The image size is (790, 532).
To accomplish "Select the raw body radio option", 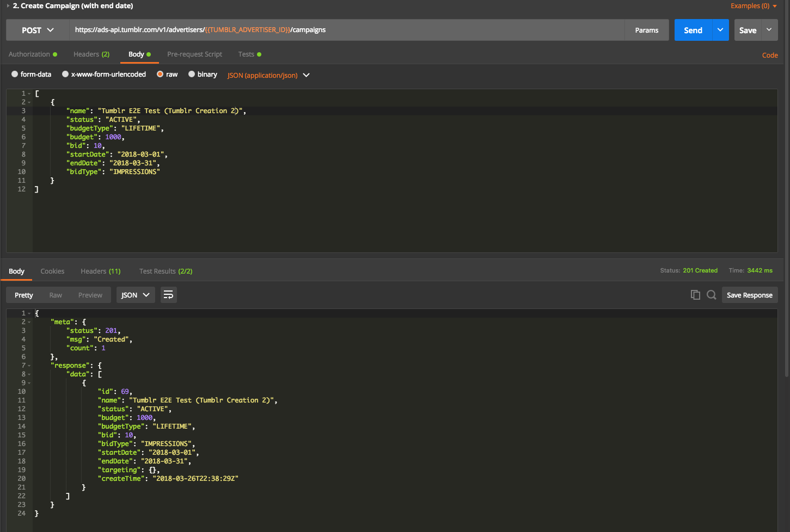I will coord(160,75).
